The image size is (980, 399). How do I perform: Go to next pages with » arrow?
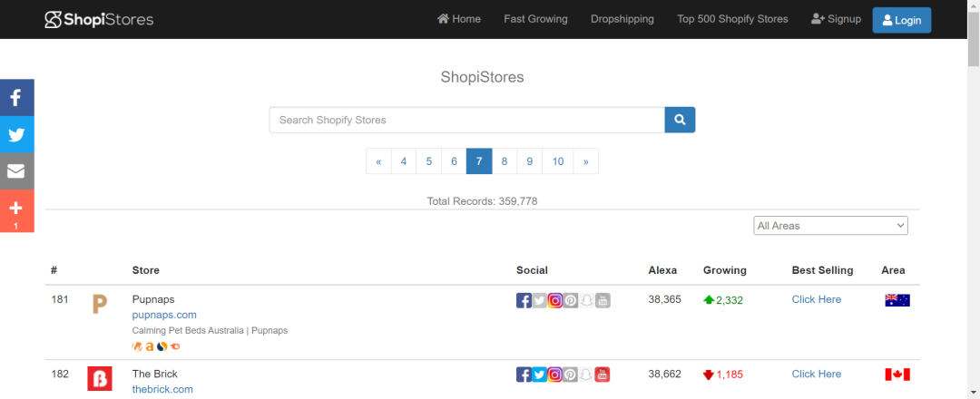(585, 161)
